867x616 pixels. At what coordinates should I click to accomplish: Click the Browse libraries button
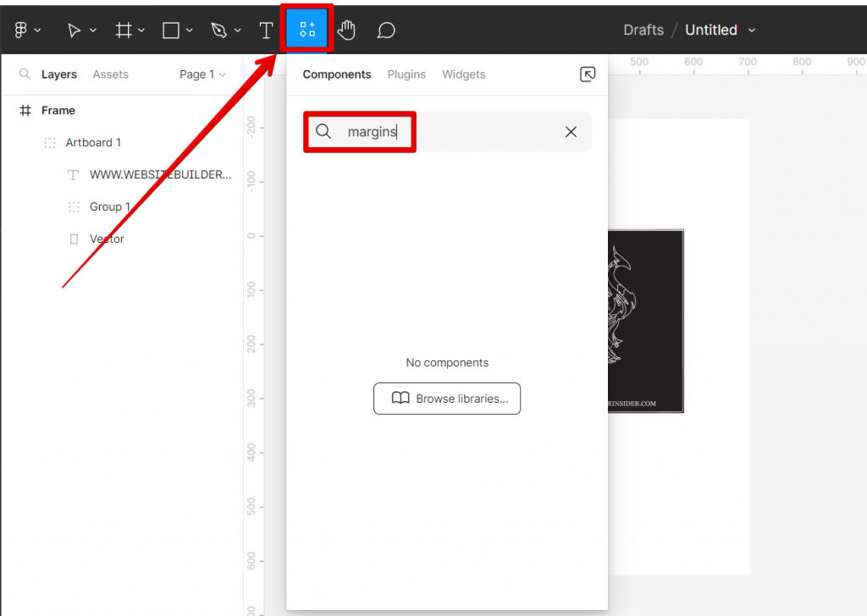click(447, 399)
